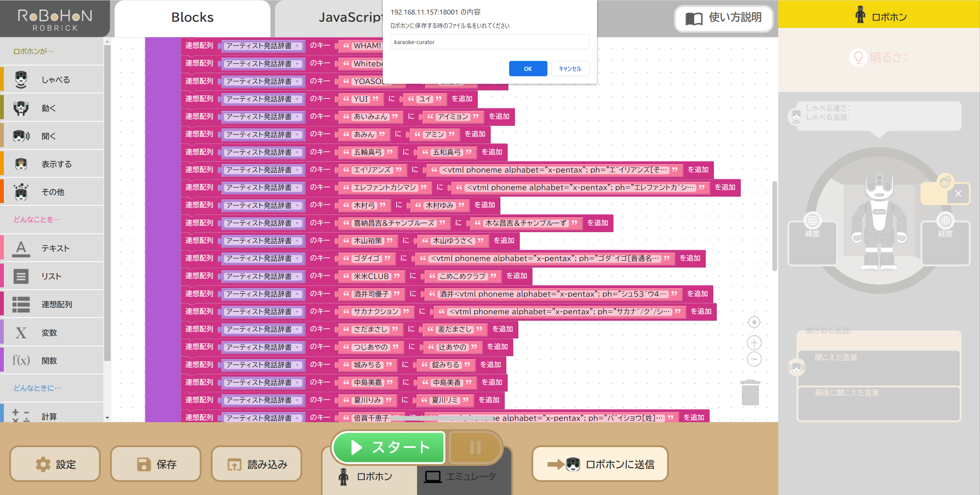Open the 連想配列 (associative array) category

click(x=21, y=304)
